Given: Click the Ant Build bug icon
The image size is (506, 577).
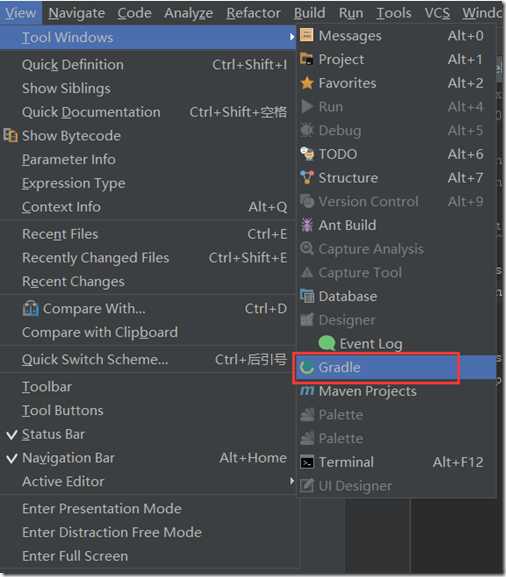Looking at the screenshot, I should click(x=307, y=225).
